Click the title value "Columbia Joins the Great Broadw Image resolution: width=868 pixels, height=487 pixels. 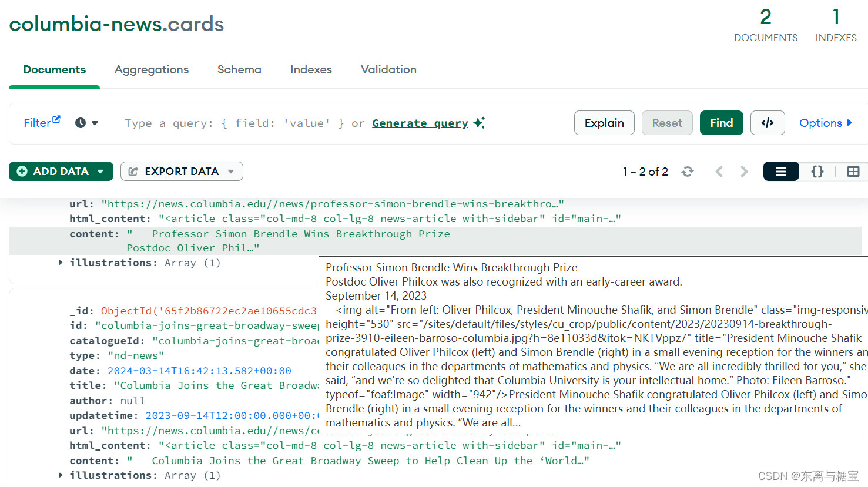[x=216, y=385]
